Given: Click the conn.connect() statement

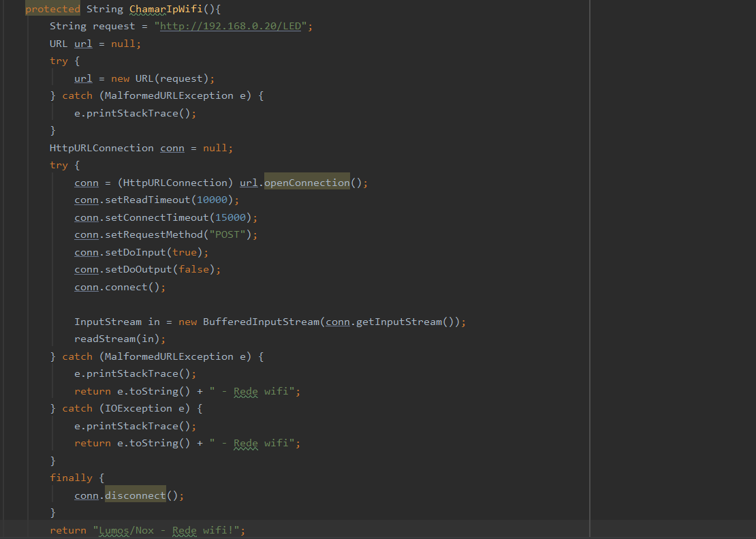Looking at the screenshot, I should tap(120, 287).
